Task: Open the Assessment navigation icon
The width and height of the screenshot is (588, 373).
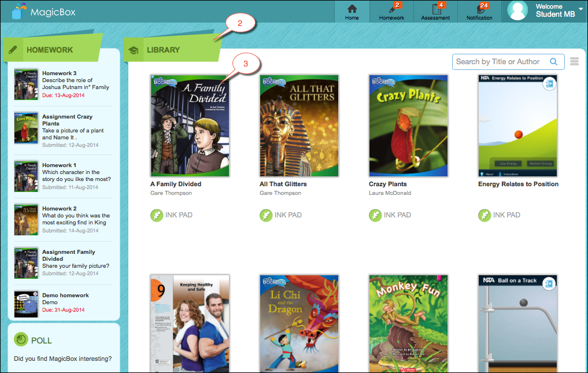Action: pyautogui.click(x=437, y=8)
